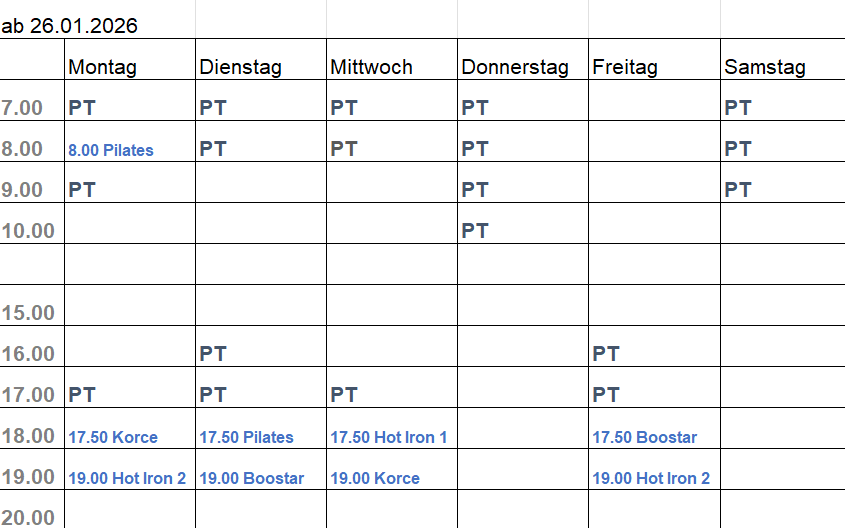Select the 17.50 Pilates cell on Tuesday
This screenshot has height=528, width=845.
(246, 437)
